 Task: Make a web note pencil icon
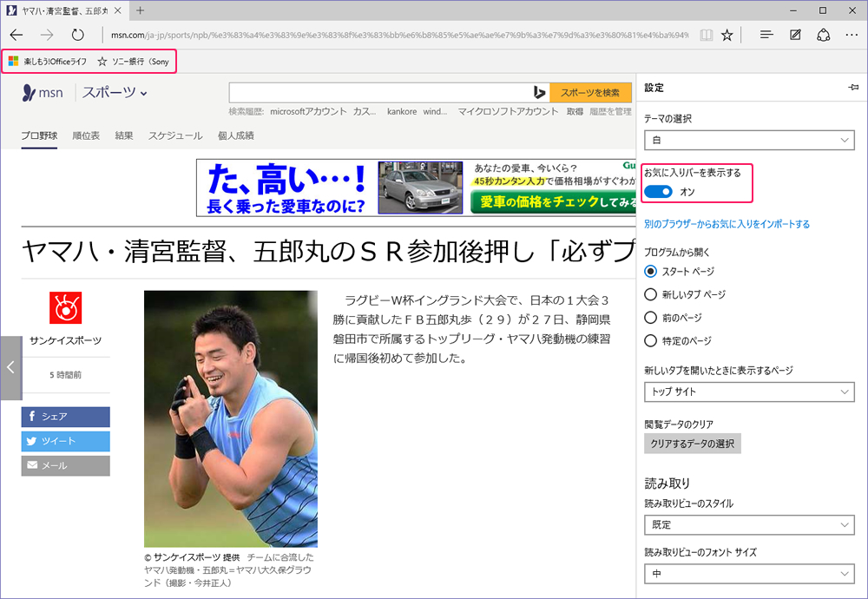(x=795, y=35)
